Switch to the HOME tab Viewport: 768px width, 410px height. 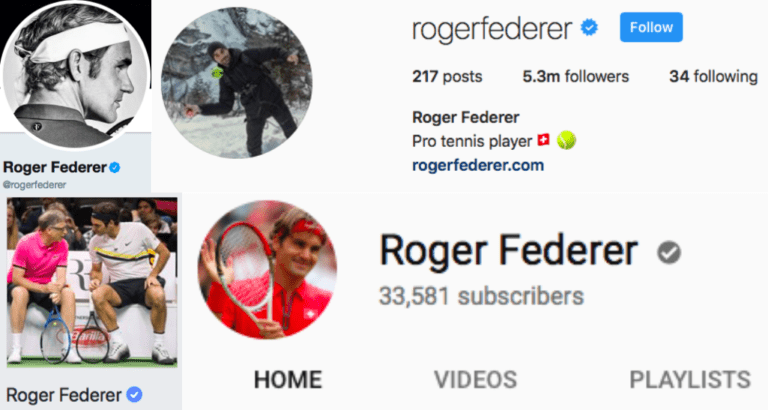[x=288, y=380]
